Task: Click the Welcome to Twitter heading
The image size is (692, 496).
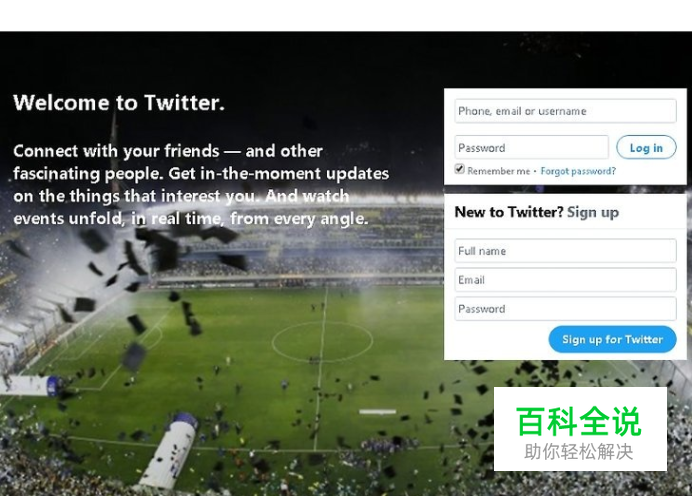Action: (119, 103)
